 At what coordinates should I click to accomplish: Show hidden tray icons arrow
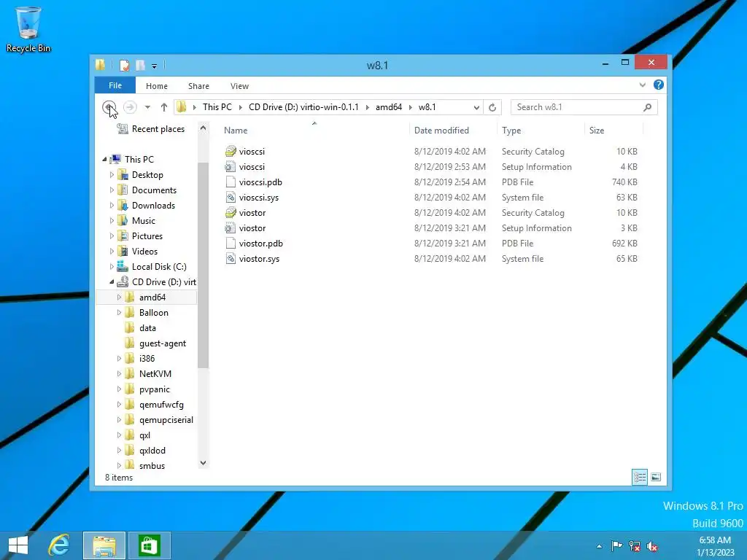600,546
